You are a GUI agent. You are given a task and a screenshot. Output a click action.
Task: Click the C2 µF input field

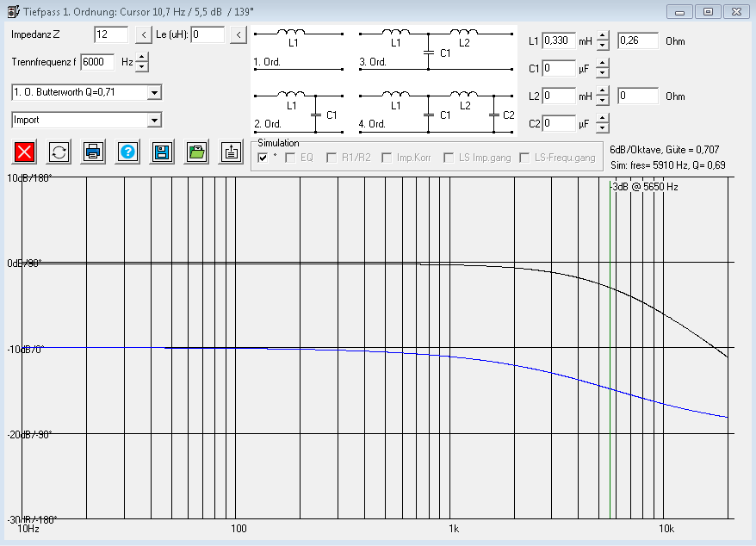(x=559, y=123)
